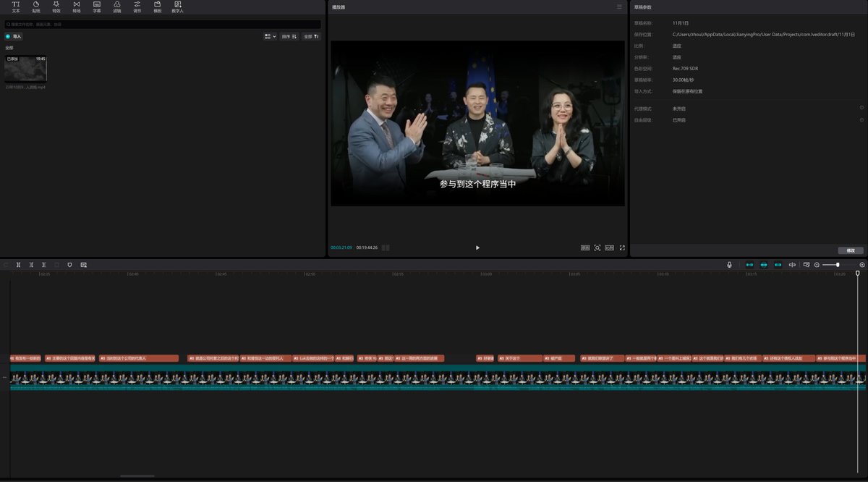
Task: Open the media view mode dropdown
Action: 270,36
